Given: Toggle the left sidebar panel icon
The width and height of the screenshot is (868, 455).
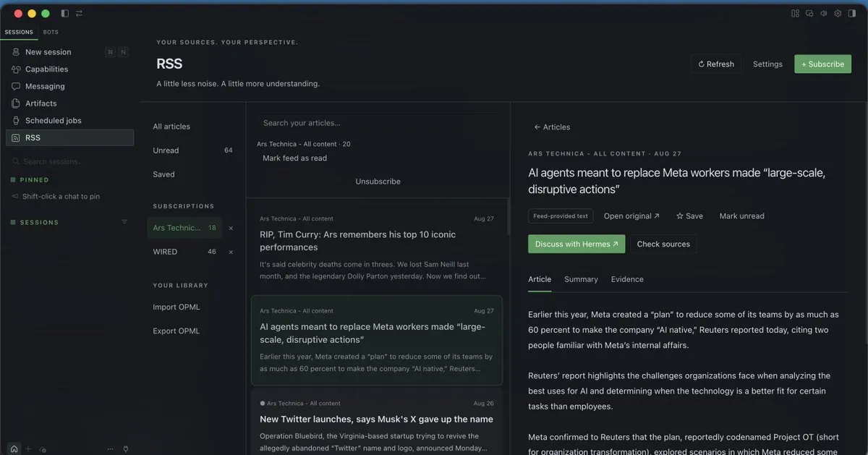Looking at the screenshot, I should (65, 14).
